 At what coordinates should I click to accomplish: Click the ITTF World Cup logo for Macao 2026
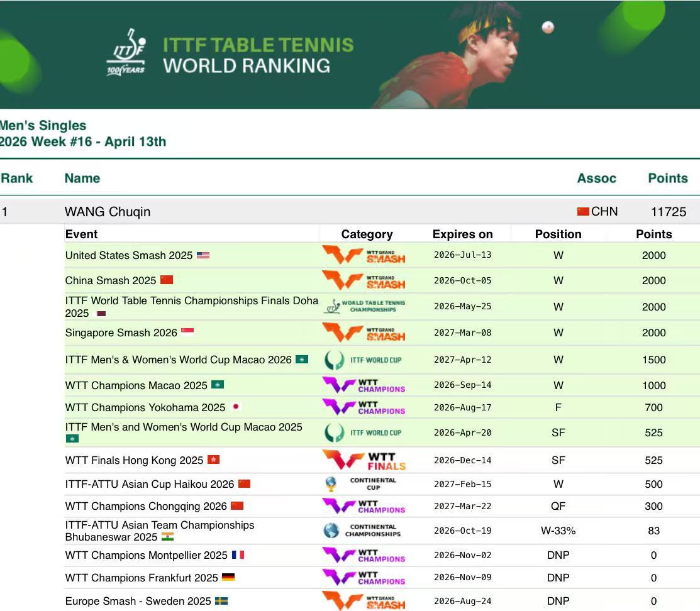click(x=363, y=360)
